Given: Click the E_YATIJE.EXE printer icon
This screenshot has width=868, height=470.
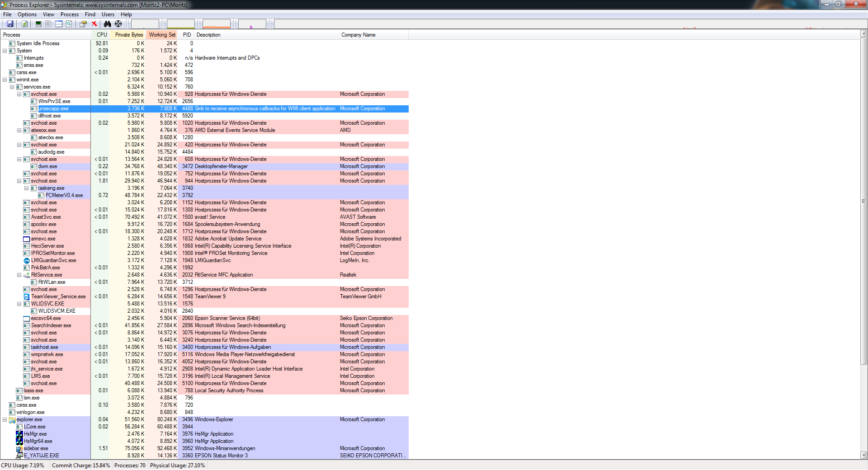Looking at the screenshot, I should point(19,456).
